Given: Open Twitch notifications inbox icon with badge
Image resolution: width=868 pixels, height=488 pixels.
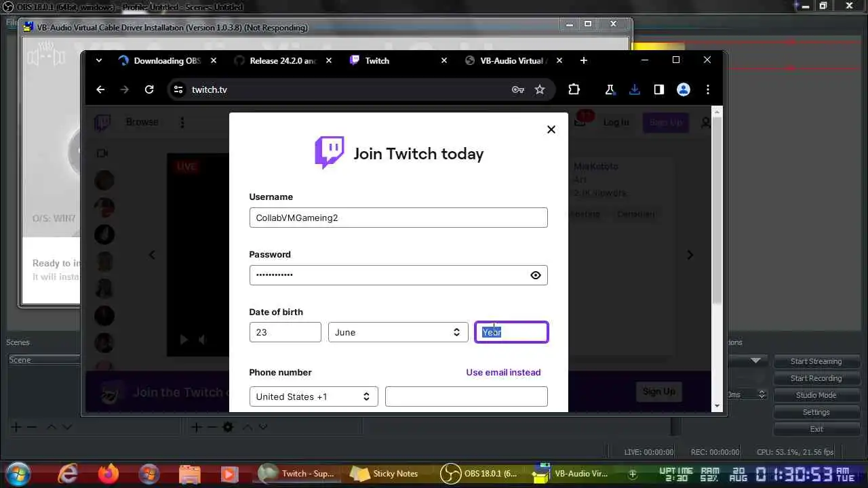Looking at the screenshot, I should click(x=580, y=121).
